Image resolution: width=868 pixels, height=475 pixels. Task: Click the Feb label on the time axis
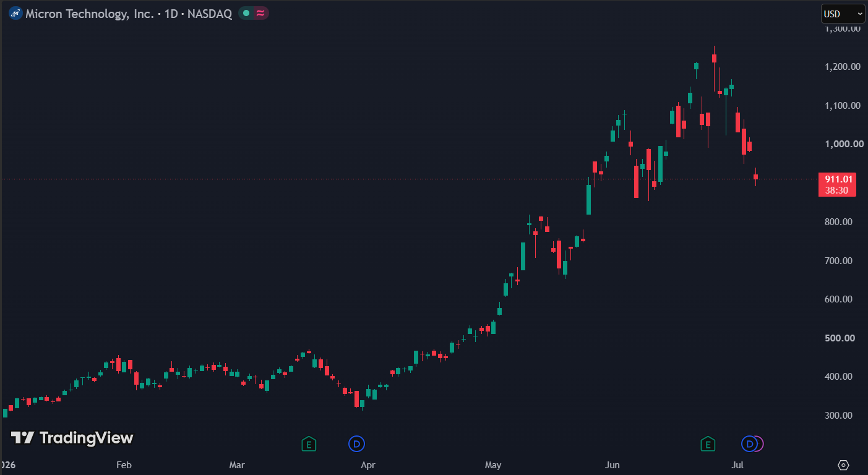click(124, 465)
